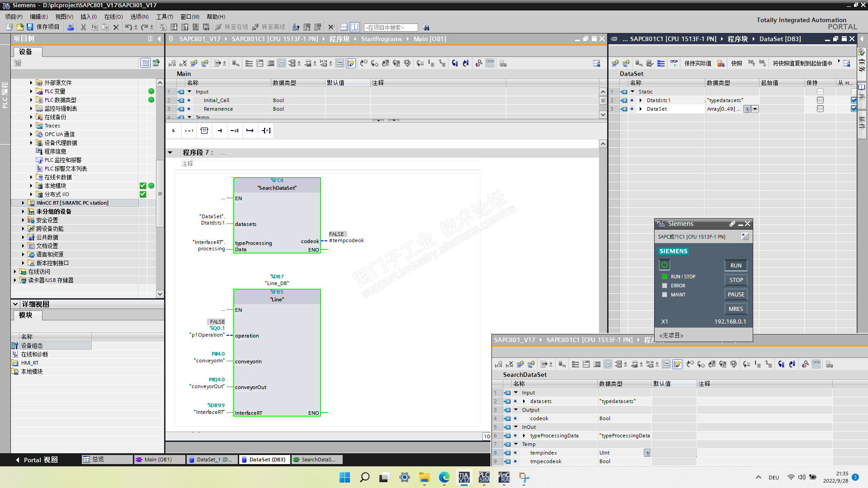Image resolution: width=868 pixels, height=488 pixels.
Task: Click the split editor vertically icon
Action: click(x=355, y=27)
